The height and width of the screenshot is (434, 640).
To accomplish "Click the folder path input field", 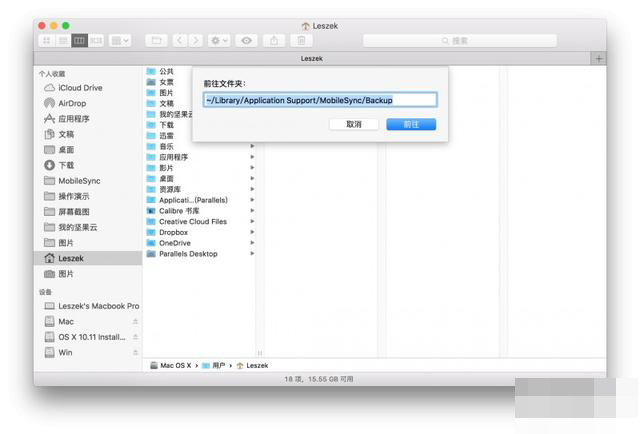I will pos(319,100).
